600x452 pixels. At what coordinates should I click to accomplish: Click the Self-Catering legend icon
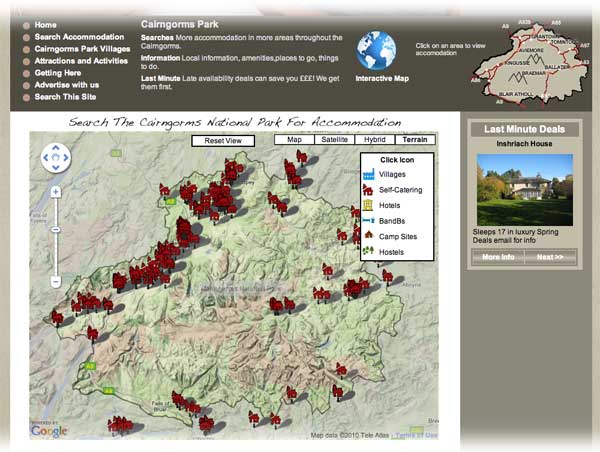click(368, 190)
